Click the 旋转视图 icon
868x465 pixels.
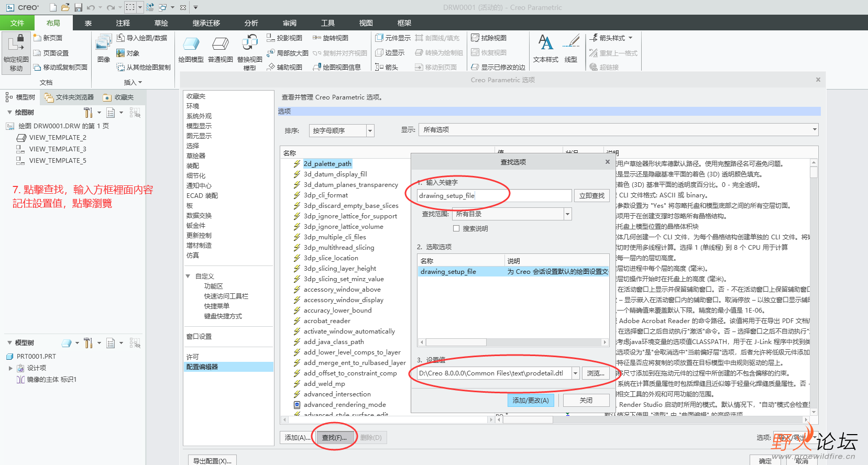click(x=316, y=38)
